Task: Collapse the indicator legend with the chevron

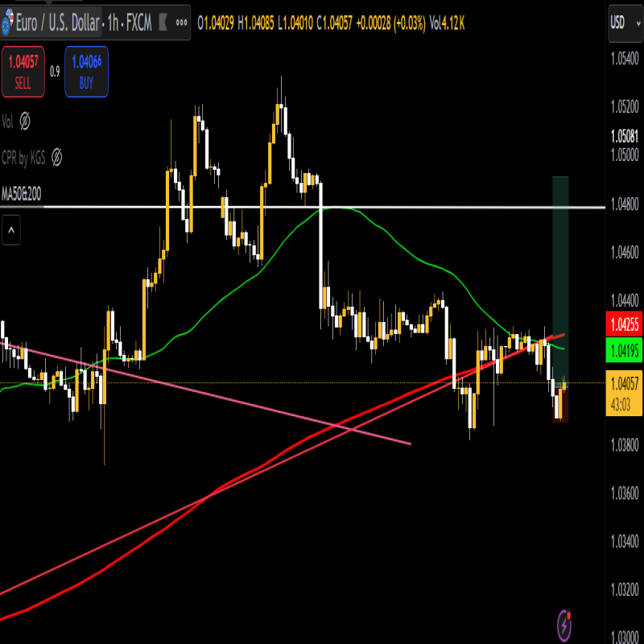Action: point(11,233)
